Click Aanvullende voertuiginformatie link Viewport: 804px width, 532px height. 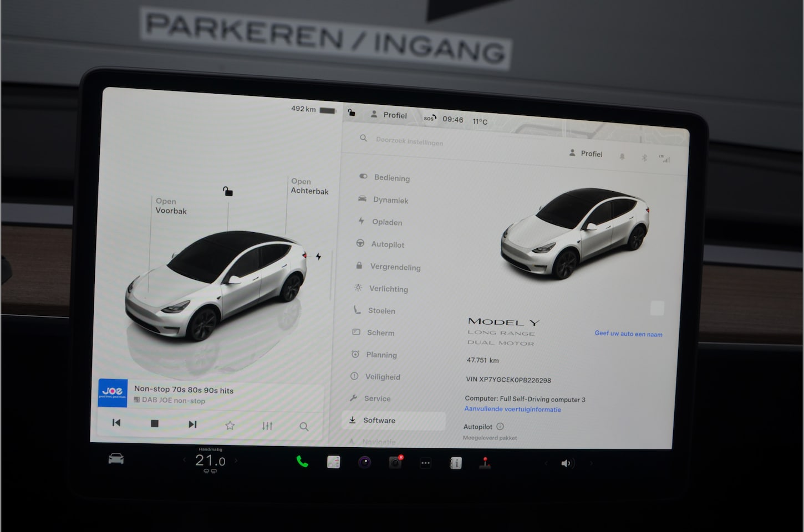pos(512,410)
